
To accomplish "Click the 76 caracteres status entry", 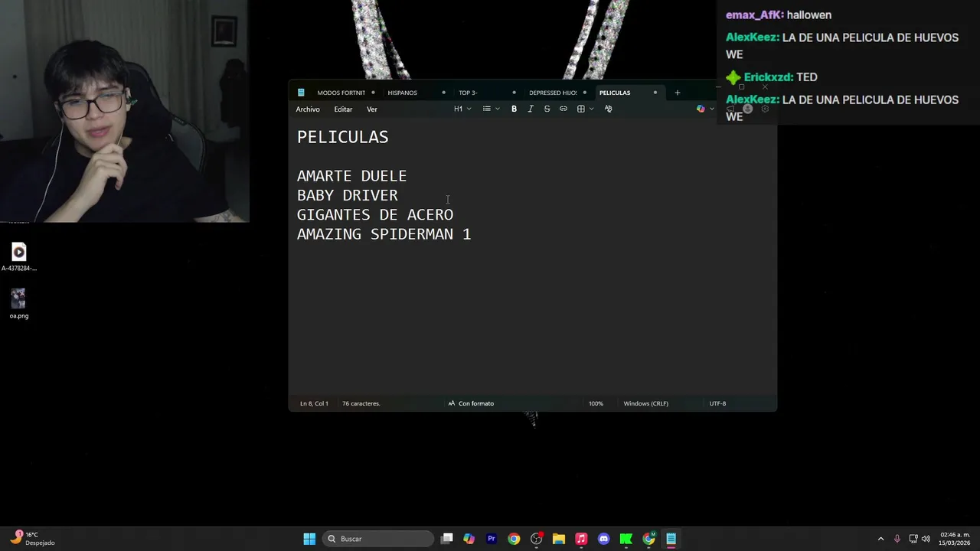I will [x=361, y=403].
